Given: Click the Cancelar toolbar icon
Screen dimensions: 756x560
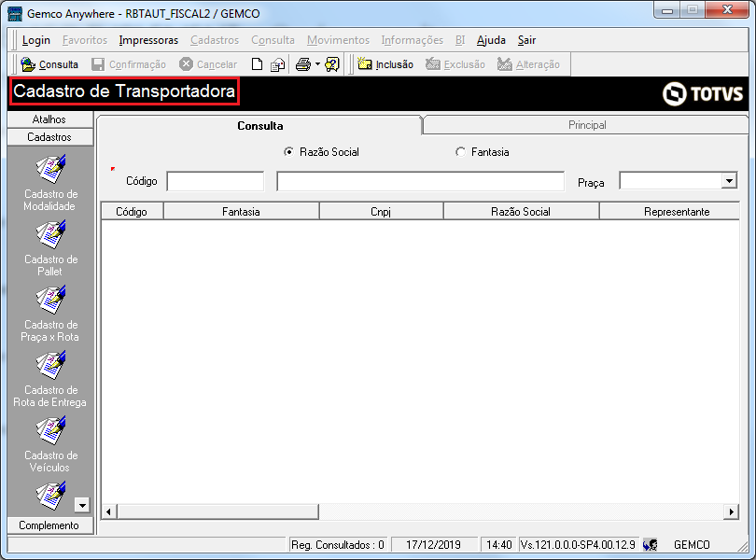Looking at the screenshot, I should pyautogui.click(x=186, y=64).
